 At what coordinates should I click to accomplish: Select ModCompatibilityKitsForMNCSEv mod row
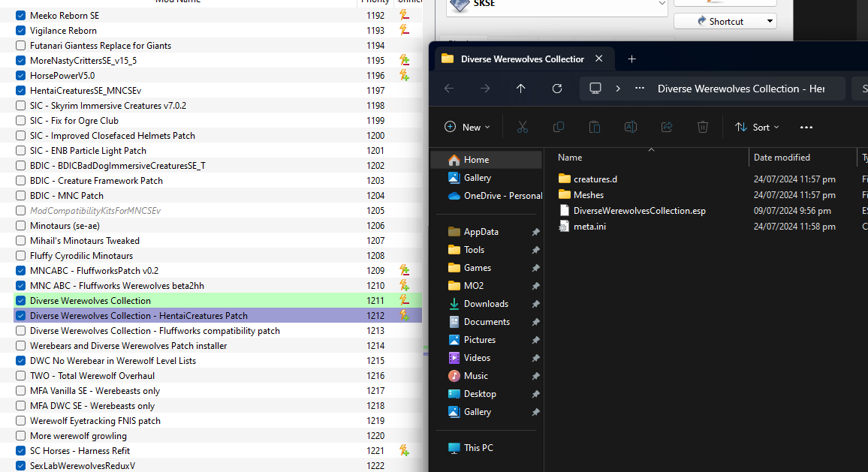point(211,210)
